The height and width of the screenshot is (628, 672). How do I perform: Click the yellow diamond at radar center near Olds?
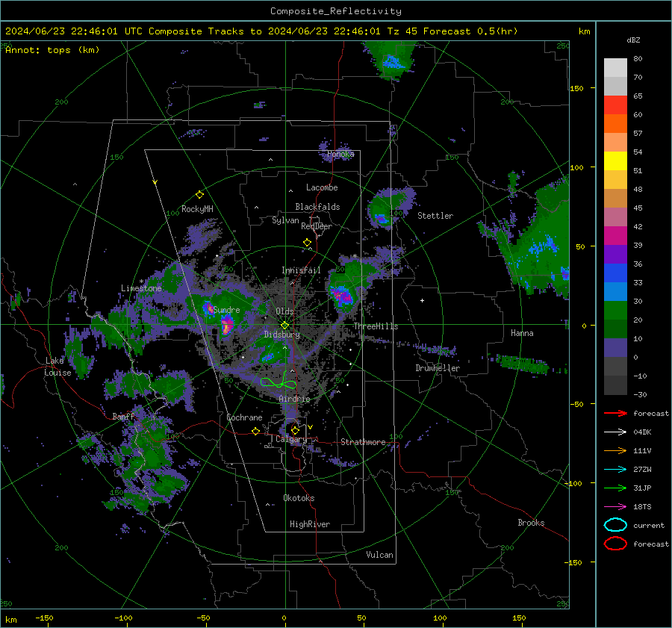pyautogui.click(x=284, y=326)
